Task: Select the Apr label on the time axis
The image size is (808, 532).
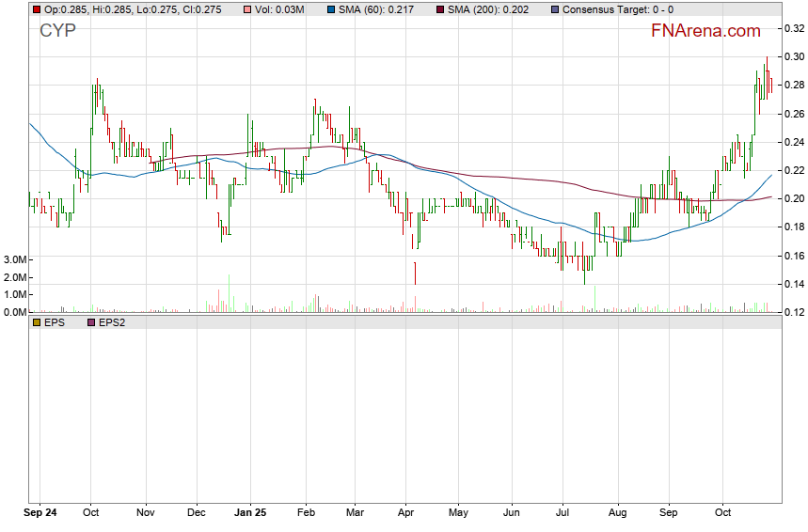Action: (405, 514)
